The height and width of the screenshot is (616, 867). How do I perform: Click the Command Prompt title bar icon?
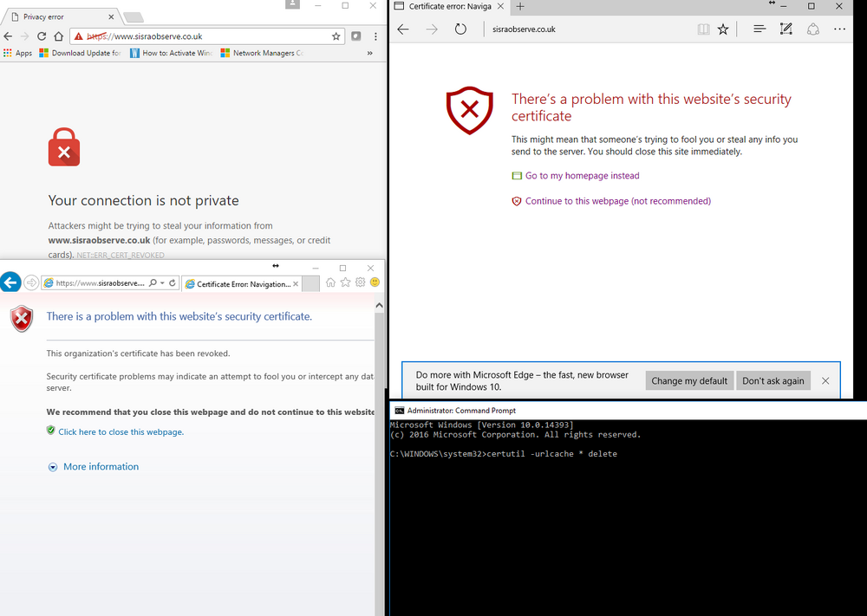(399, 411)
